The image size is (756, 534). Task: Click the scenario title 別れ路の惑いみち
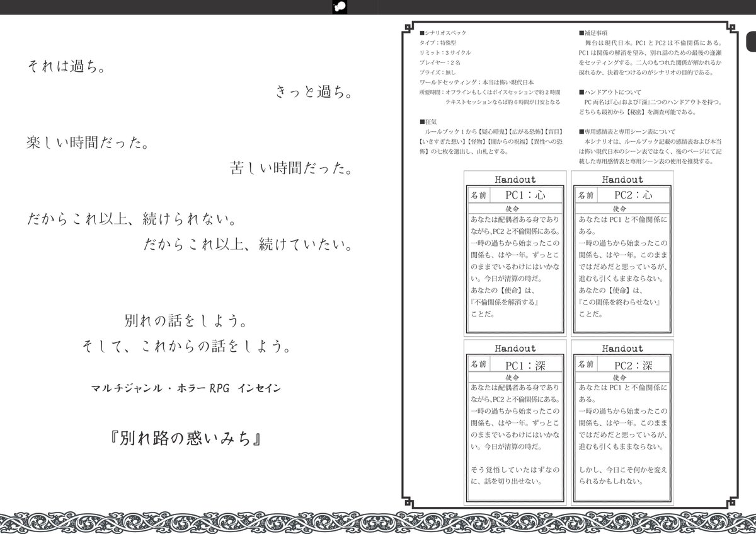[x=185, y=438]
